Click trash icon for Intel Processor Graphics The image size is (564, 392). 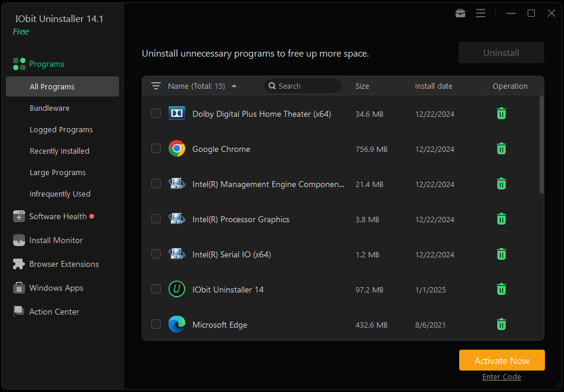(x=501, y=219)
